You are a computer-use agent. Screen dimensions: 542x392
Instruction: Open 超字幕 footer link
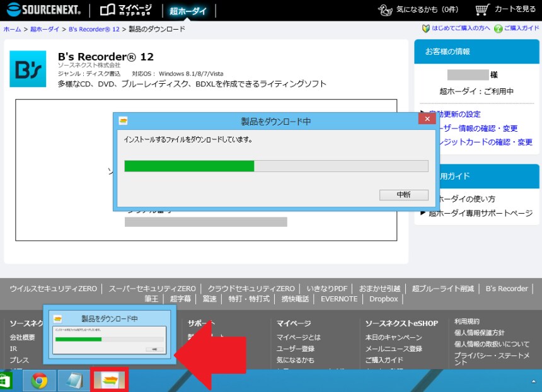180,299
